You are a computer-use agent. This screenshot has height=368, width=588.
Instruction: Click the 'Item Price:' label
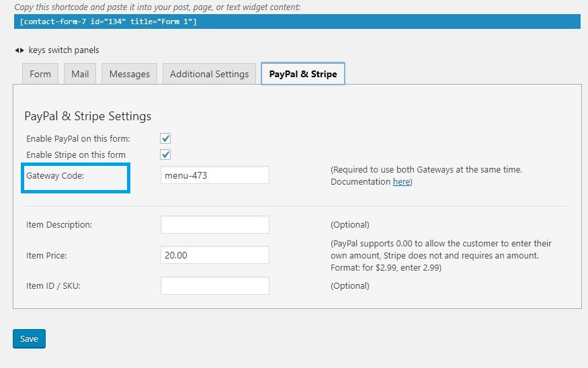[46, 256]
